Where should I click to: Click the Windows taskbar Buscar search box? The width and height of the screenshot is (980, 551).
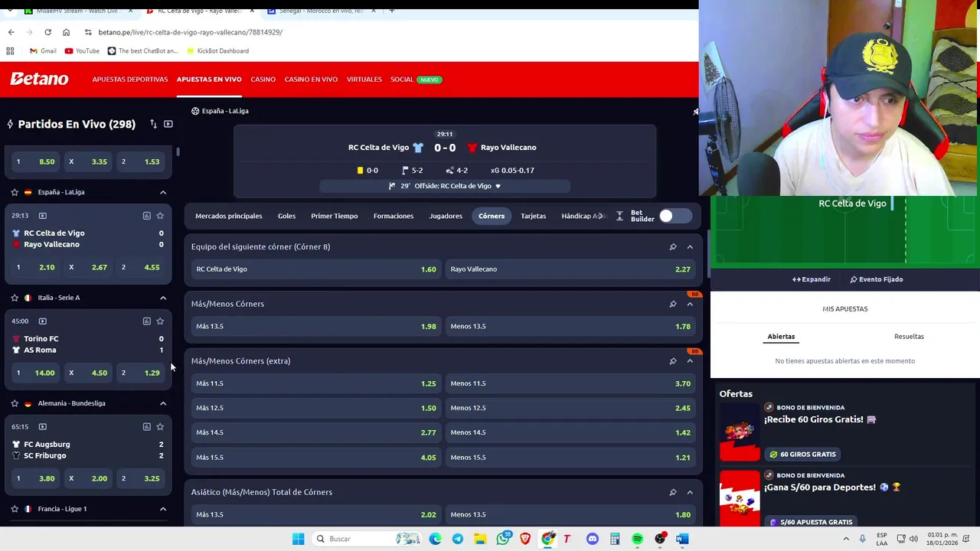[367, 539]
